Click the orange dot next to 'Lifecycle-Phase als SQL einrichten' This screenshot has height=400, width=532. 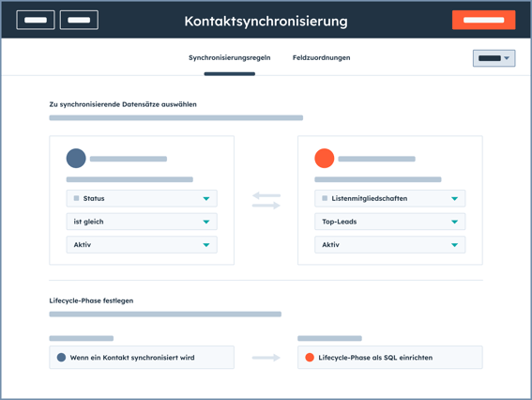(x=310, y=357)
